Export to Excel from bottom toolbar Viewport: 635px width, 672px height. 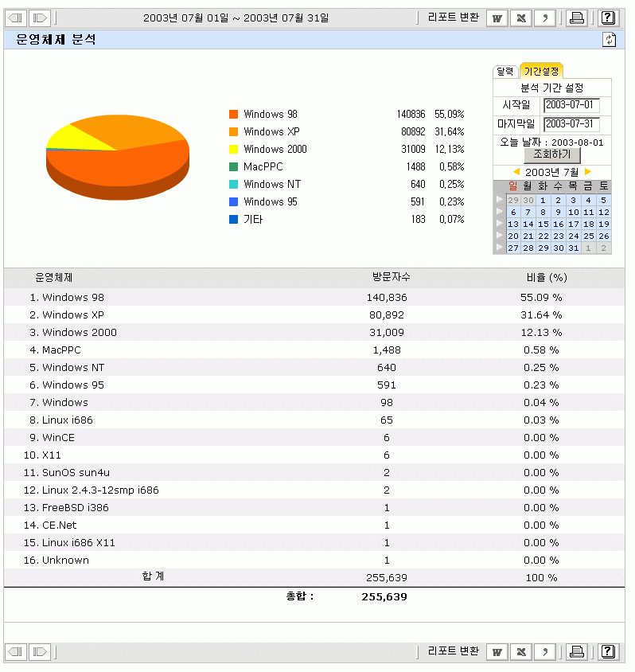pyautogui.click(x=521, y=652)
